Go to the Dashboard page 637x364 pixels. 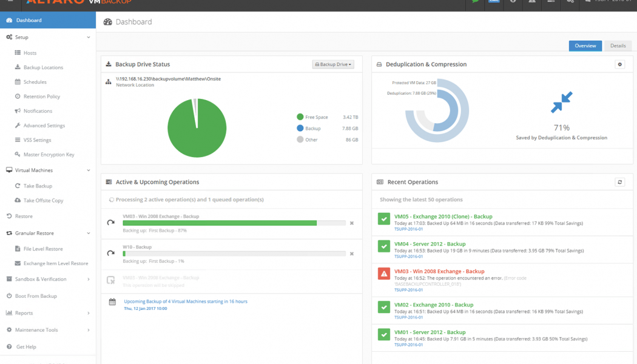pyautogui.click(x=30, y=20)
